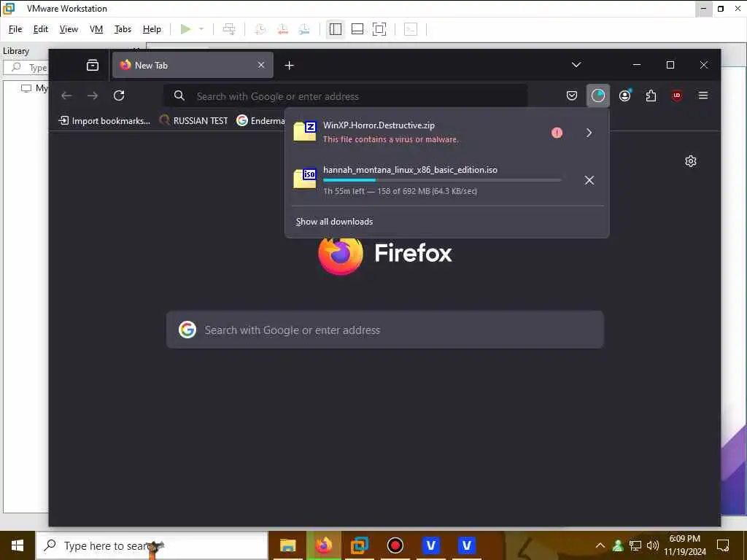Click the red record icon in the taskbar
The height and width of the screenshot is (560, 747).
(395, 545)
